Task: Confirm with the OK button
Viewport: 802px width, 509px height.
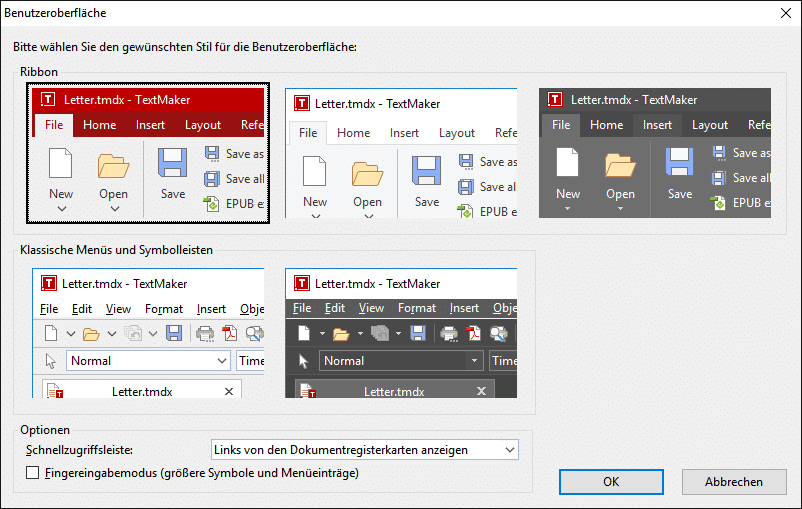Action: tap(611, 482)
